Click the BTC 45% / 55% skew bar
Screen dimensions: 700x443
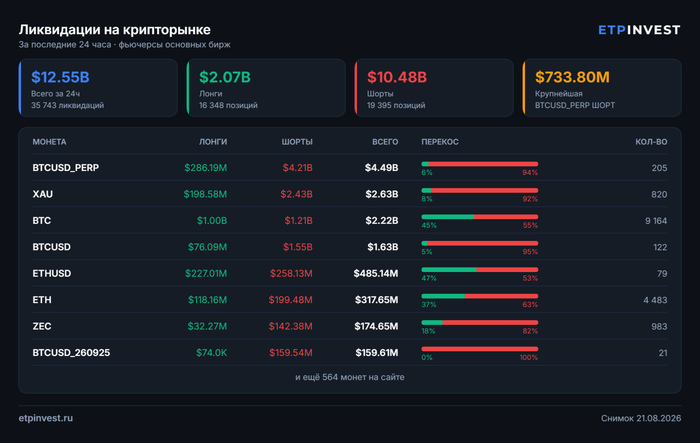479,217
